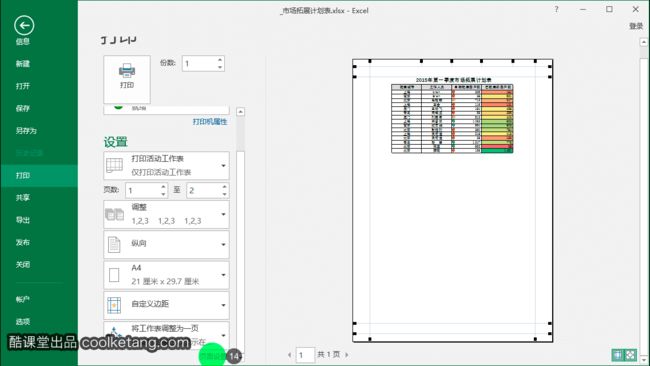Click the collated pages icon
The width and height of the screenshot is (650, 366).
click(114, 215)
